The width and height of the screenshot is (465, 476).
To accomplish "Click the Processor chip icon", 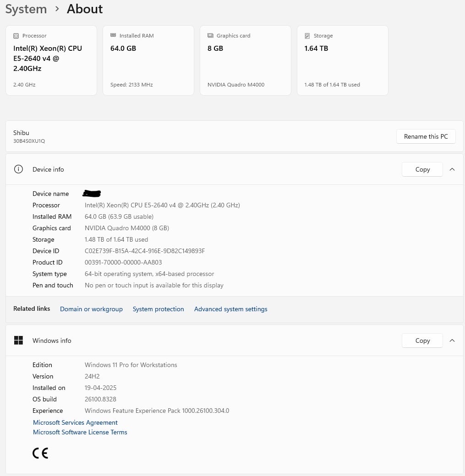I will [16, 36].
